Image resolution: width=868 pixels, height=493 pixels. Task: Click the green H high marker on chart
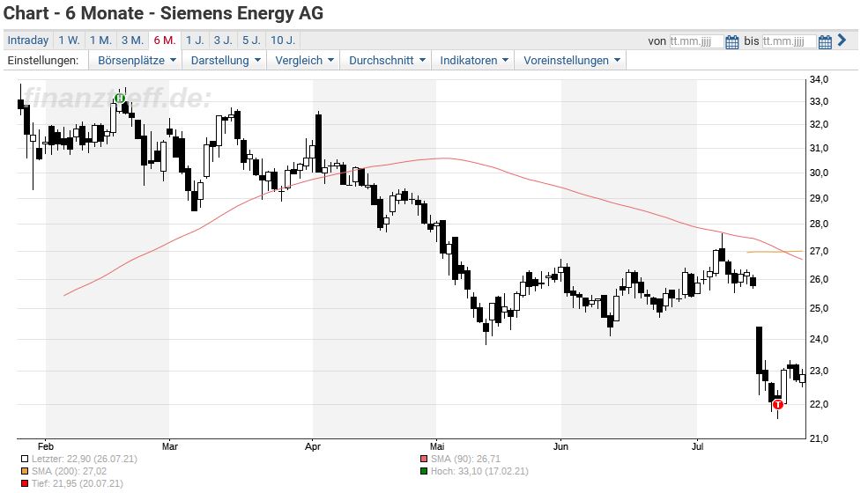120,99
